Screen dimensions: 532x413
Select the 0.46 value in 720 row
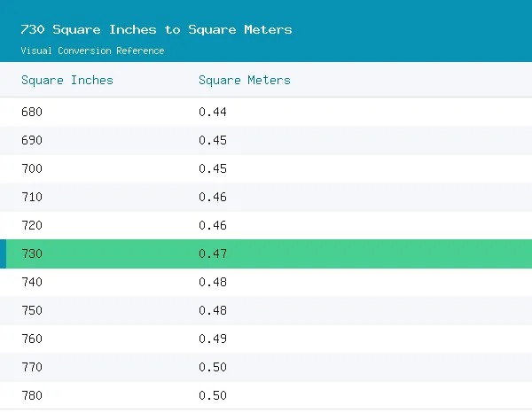213,225
